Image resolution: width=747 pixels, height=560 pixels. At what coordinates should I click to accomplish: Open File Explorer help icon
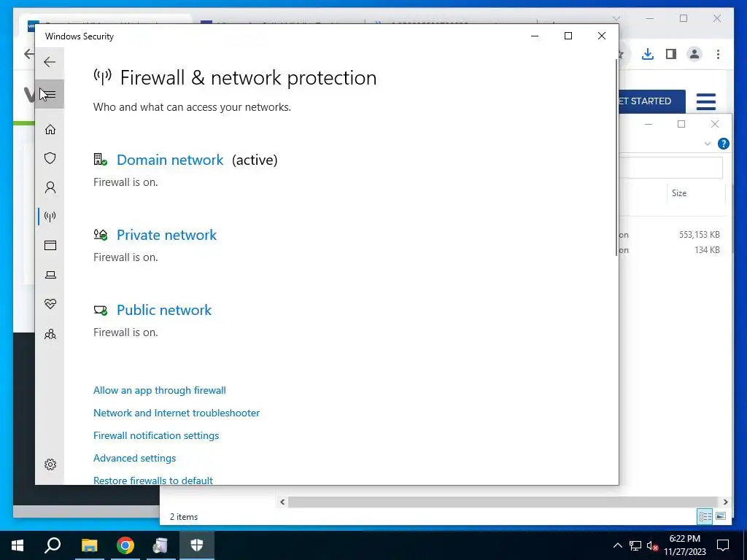point(723,144)
